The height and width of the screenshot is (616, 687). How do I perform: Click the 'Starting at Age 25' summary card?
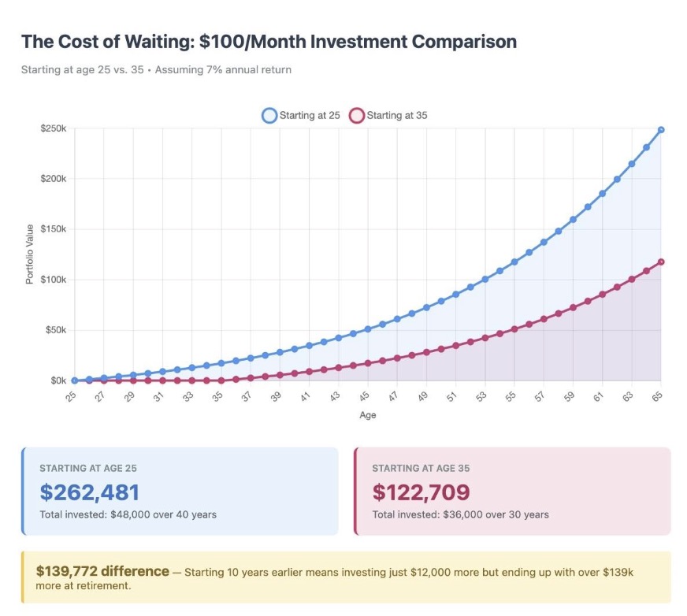[180, 491]
